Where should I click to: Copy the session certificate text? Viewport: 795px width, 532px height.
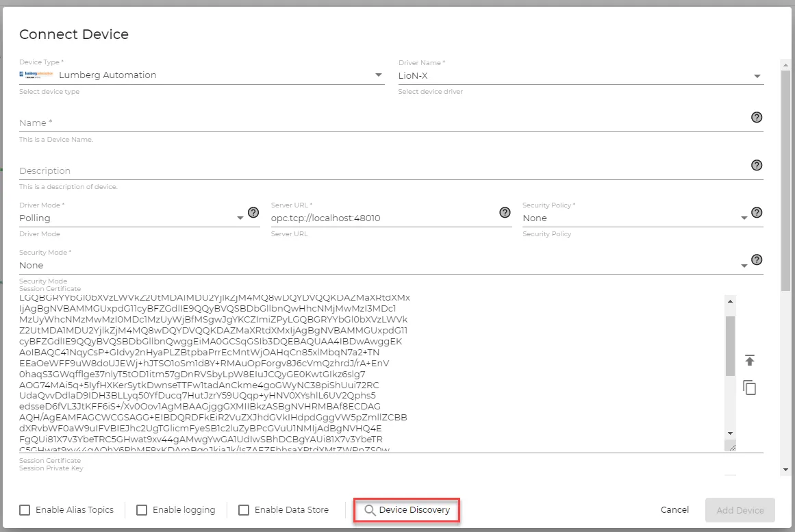[x=749, y=388]
